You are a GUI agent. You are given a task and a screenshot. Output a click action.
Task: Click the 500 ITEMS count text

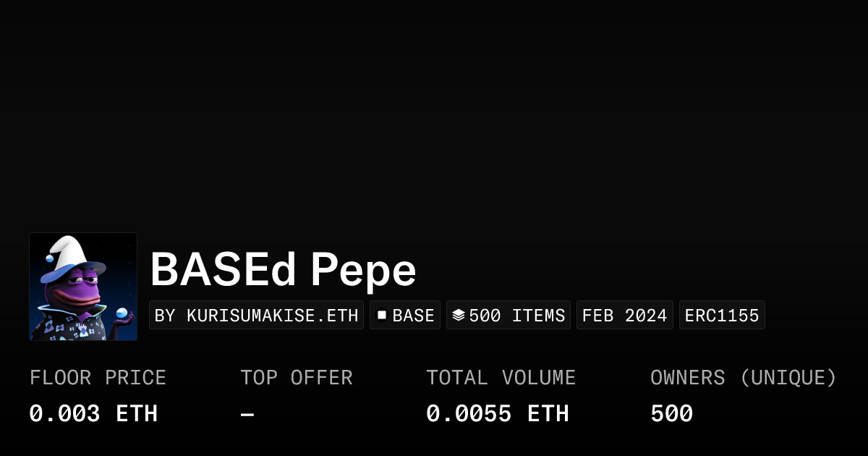pos(516,316)
